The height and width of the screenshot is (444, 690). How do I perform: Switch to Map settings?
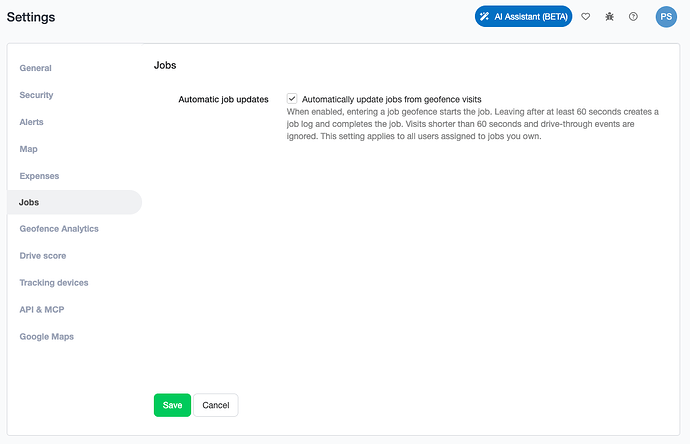28,149
